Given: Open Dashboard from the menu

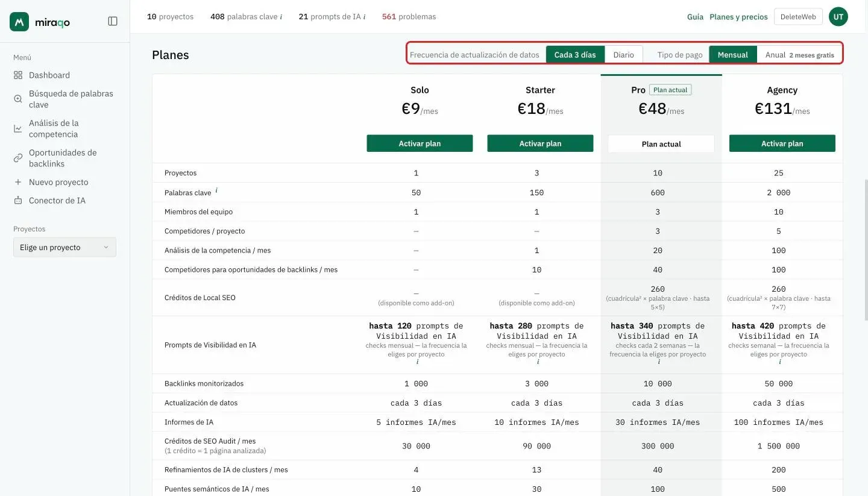Looking at the screenshot, I should click(49, 75).
